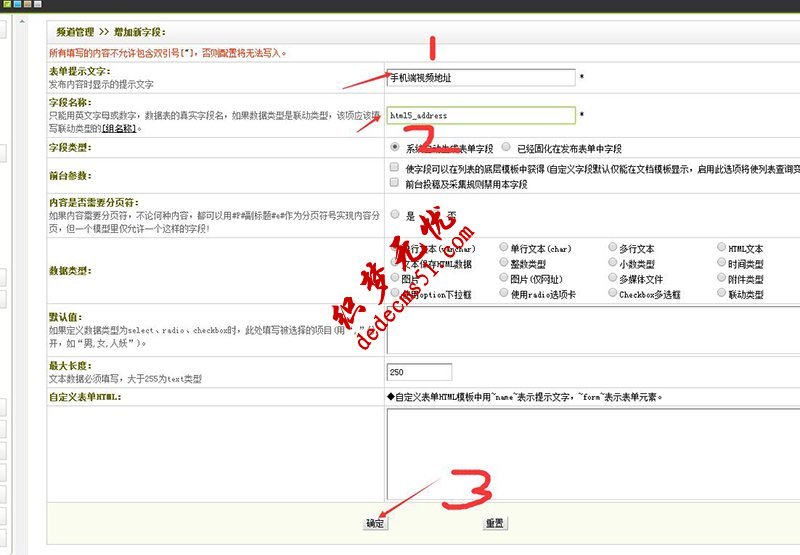
Task: Select the gray skin color swatch
Action: [x=37, y=4]
